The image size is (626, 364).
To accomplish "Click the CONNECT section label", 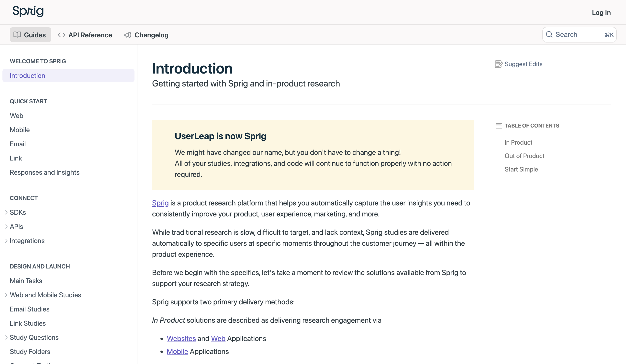I will [24, 198].
